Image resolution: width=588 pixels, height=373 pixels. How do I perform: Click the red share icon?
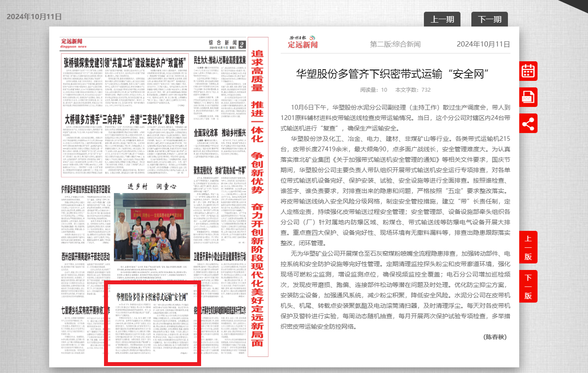tap(528, 123)
